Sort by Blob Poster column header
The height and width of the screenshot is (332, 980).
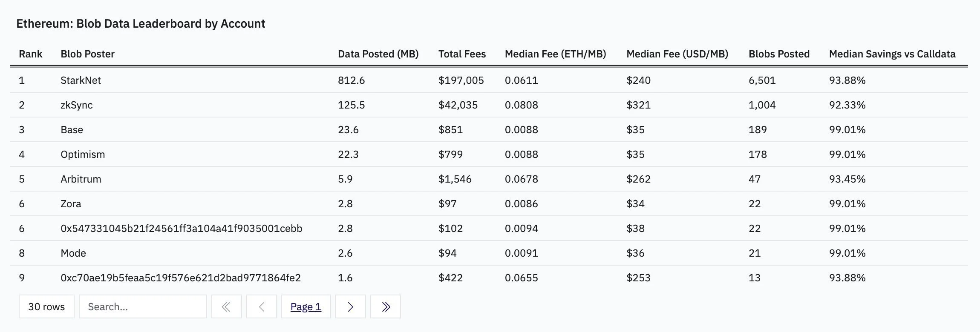click(x=87, y=54)
